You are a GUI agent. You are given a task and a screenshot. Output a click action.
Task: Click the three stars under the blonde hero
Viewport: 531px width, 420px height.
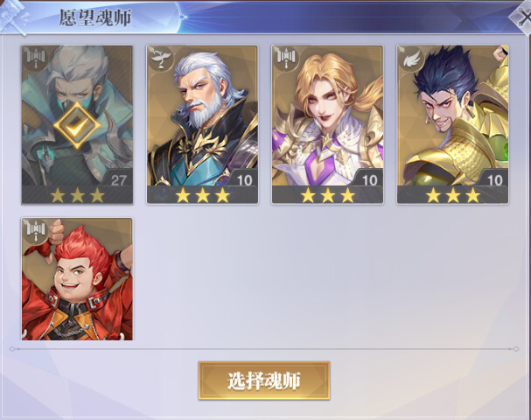tap(327, 195)
